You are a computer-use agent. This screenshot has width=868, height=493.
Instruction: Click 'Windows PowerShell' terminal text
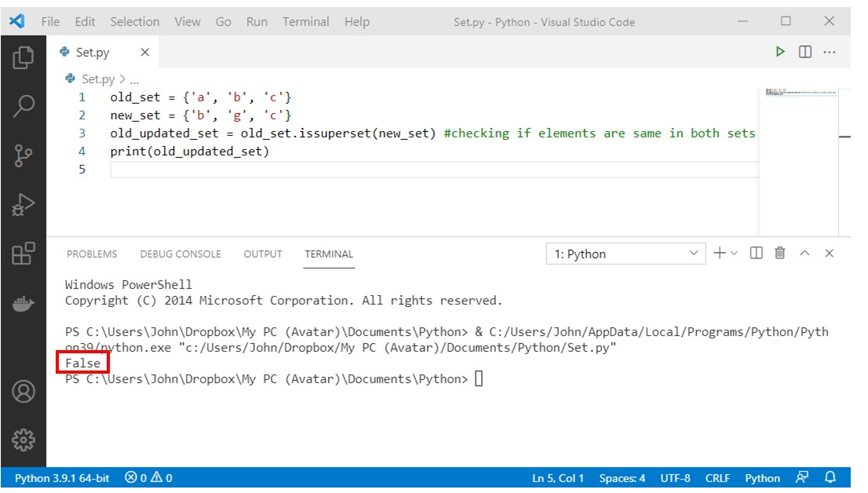(x=129, y=285)
